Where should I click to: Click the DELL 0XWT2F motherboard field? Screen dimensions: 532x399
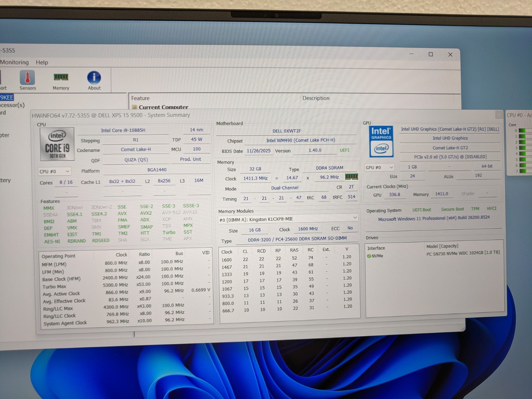pyautogui.click(x=287, y=131)
